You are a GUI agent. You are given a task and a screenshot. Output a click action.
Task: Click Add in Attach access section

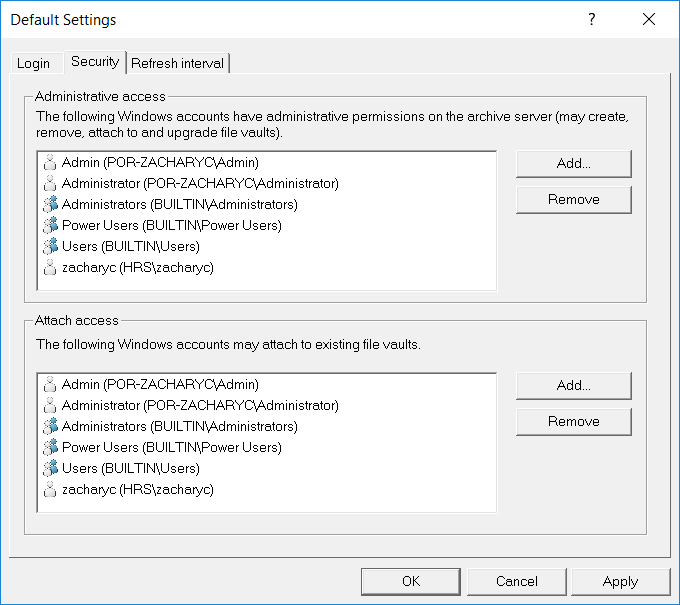coord(573,386)
